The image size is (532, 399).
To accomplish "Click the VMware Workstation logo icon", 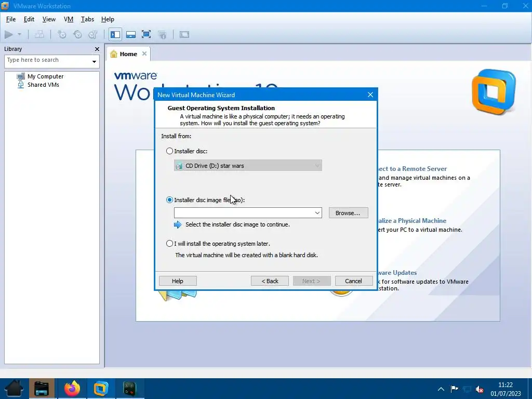I will pos(494,91).
